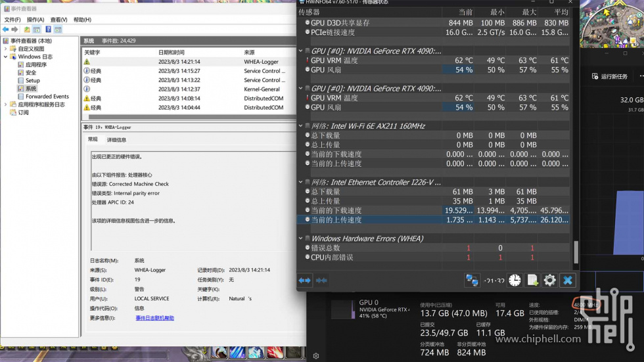Click the 运行新任务 icon in Task Manager
The image size is (644, 362).
tap(595, 76)
